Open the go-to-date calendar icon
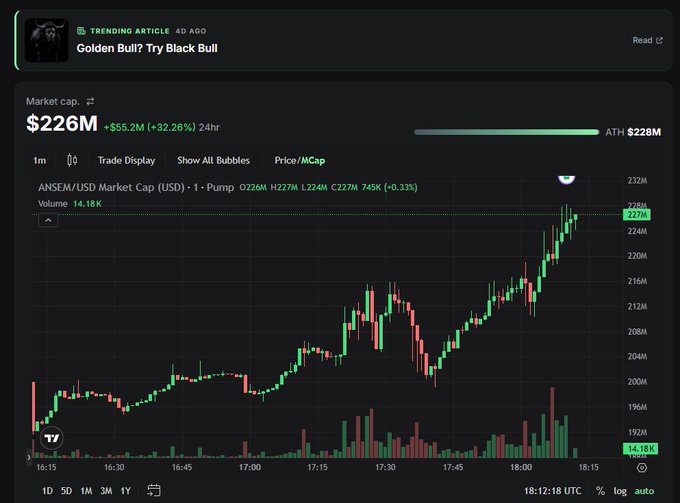The image size is (680, 503). click(154, 490)
